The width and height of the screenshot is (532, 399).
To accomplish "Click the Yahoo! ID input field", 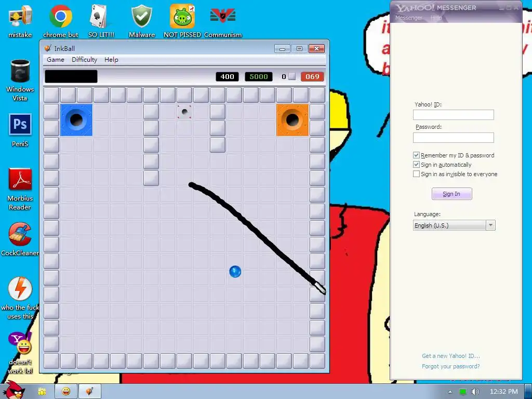I will point(453,115).
